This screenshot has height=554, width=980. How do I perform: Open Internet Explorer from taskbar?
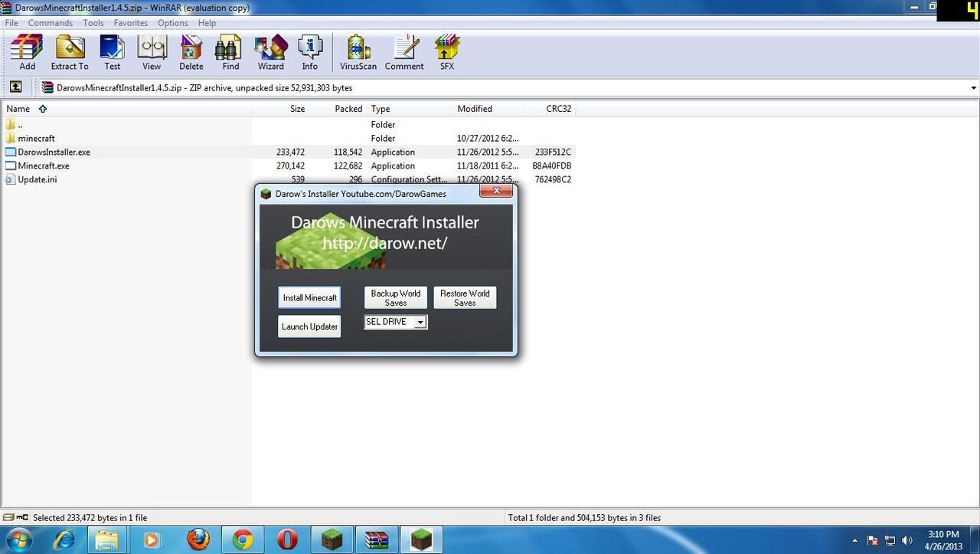65,540
